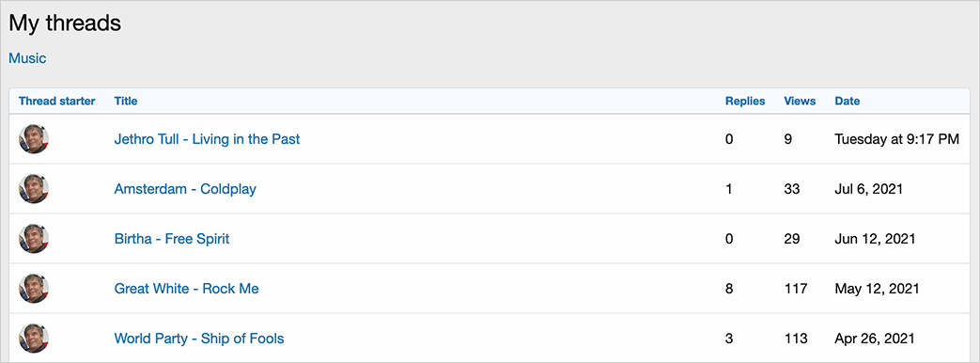Sort by Thread starter column header
This screenshot has width=980, height=363.
point(57,101)
